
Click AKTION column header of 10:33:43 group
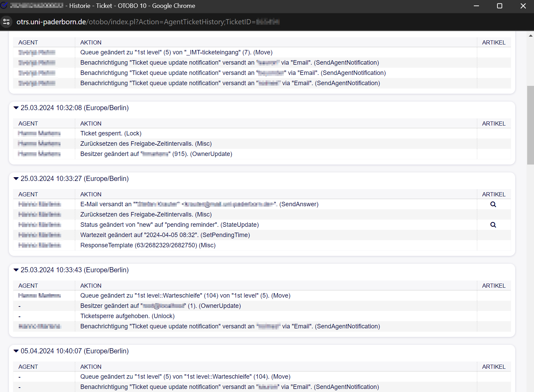[91, 286]
